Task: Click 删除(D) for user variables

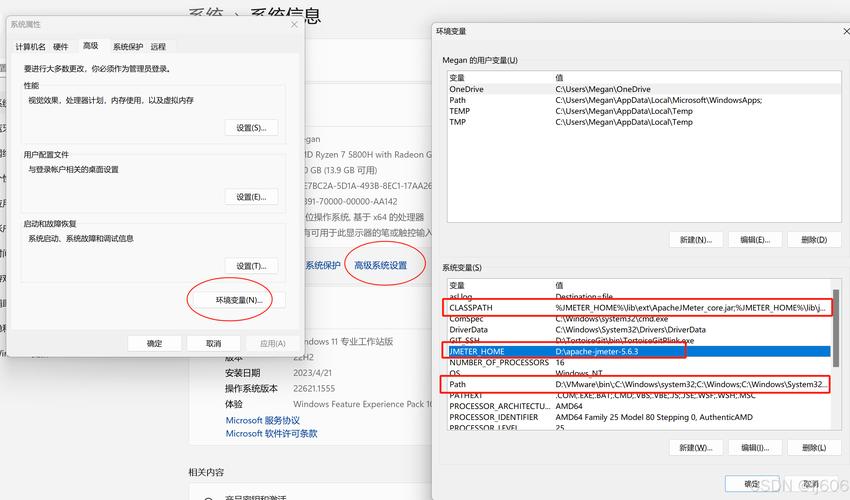Action: [814, 240]
